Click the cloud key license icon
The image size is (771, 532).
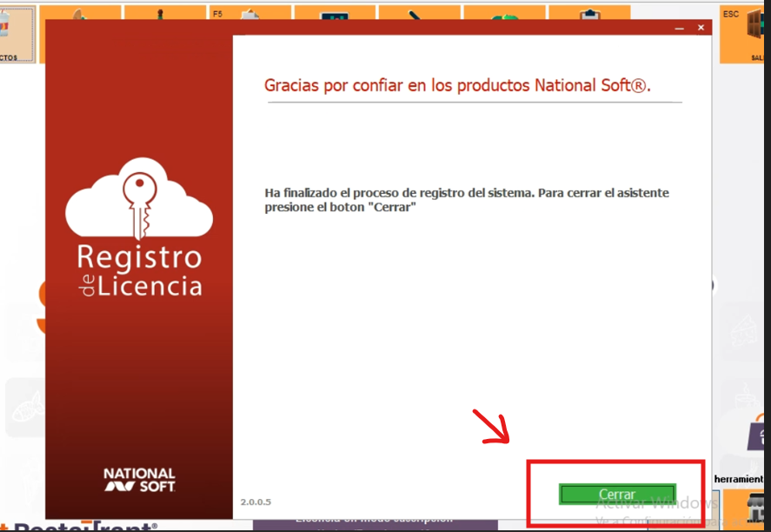(x=139, y=199)
